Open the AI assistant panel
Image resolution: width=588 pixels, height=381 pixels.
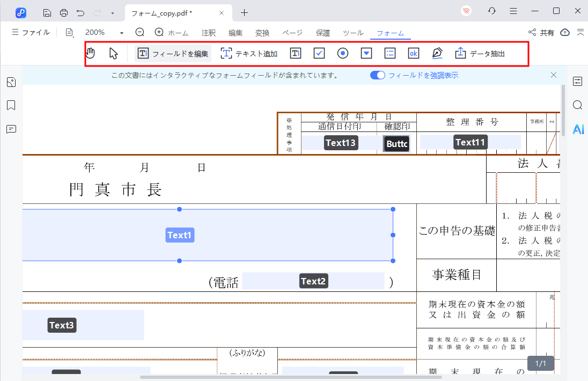tap(578, 129)
